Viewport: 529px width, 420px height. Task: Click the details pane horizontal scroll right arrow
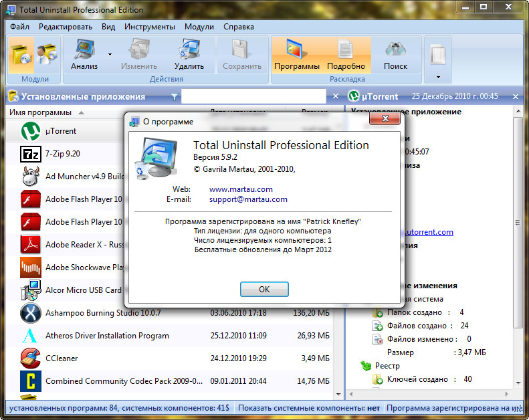pyautogui.click(x=506, y=394)
